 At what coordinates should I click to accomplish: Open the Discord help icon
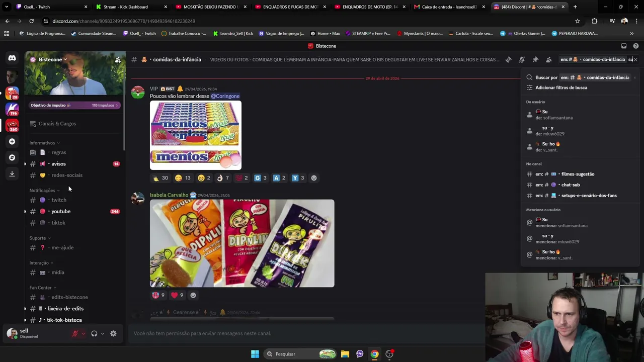point(636,46)
